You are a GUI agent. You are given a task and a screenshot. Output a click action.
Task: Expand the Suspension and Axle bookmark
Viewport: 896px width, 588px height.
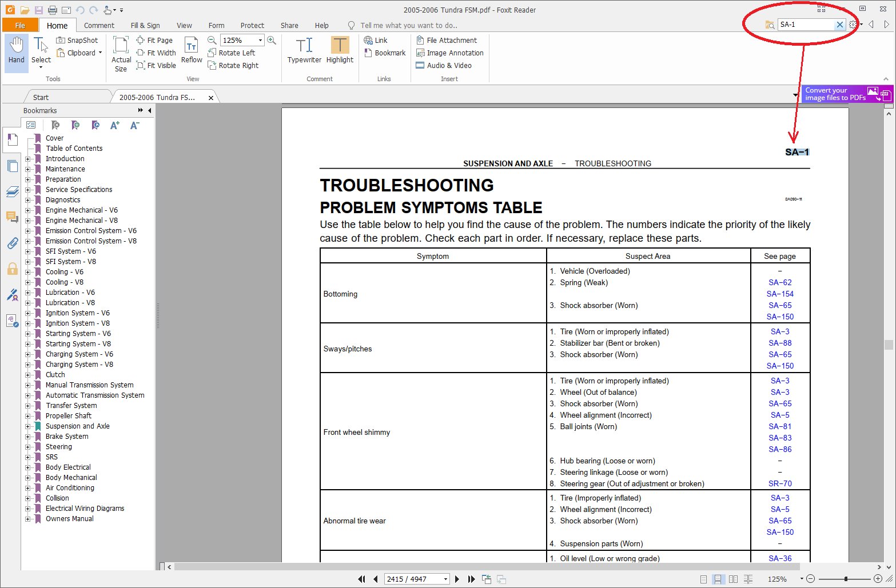coord(27,426)
